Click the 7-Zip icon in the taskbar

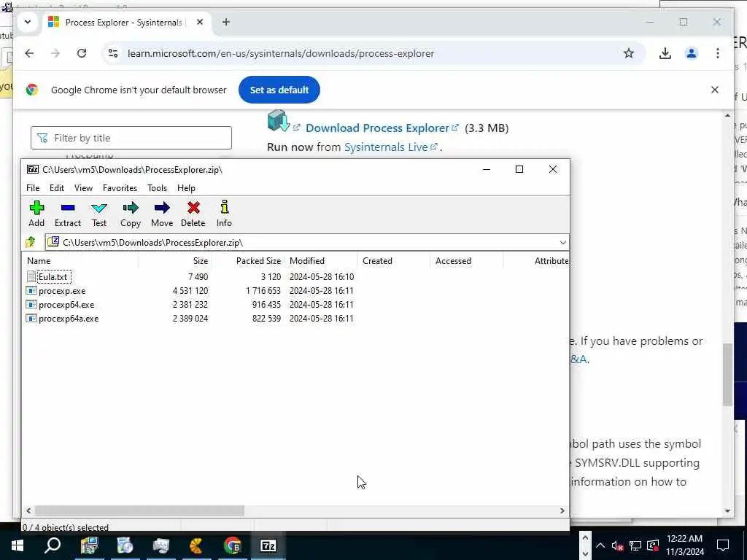coord(268,545)
